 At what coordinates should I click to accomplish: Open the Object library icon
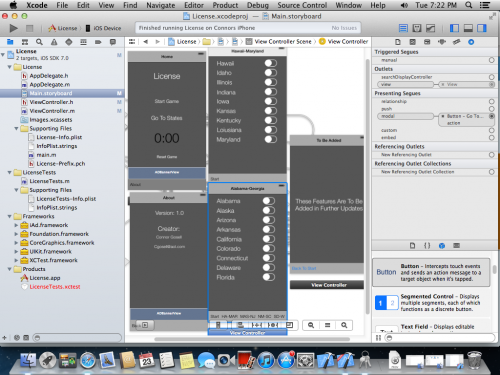click(x=442, y=246)
